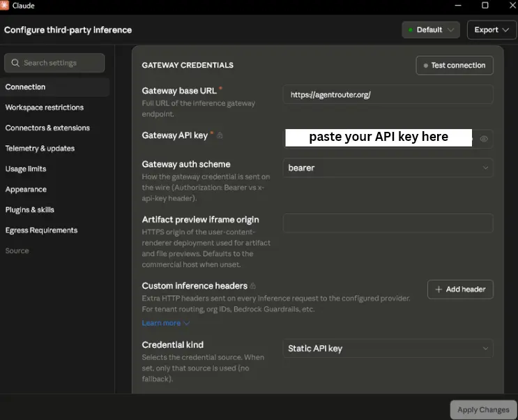This screenshot has height=420, width=518.
Task: Open Workspace restrictions section
Action: pos(44,107)
